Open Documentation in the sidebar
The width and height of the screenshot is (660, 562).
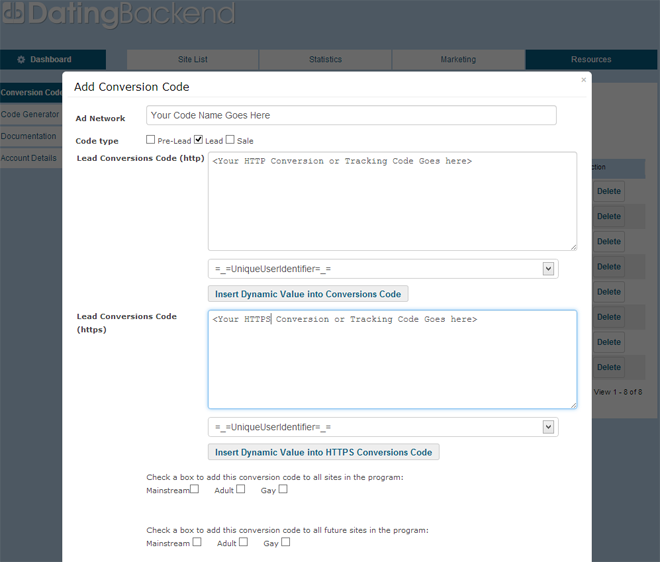pos(31,136)
